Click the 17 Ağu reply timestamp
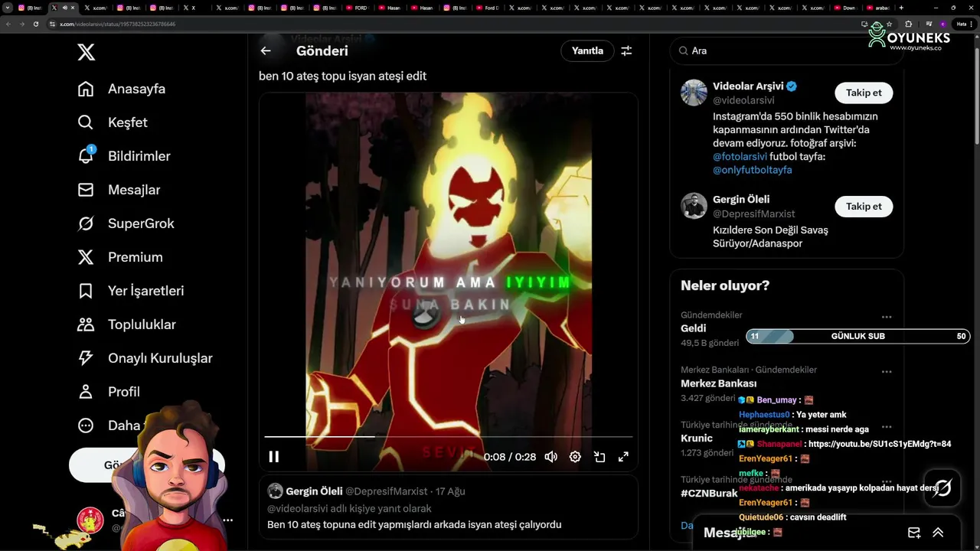The width and height of the screenshot is (980, 551). point(449,491)
